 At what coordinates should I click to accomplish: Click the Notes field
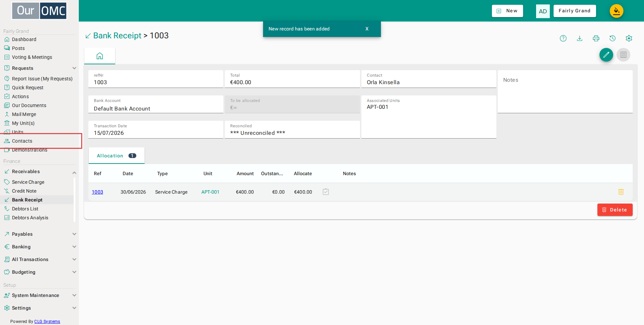click(565, 92)
